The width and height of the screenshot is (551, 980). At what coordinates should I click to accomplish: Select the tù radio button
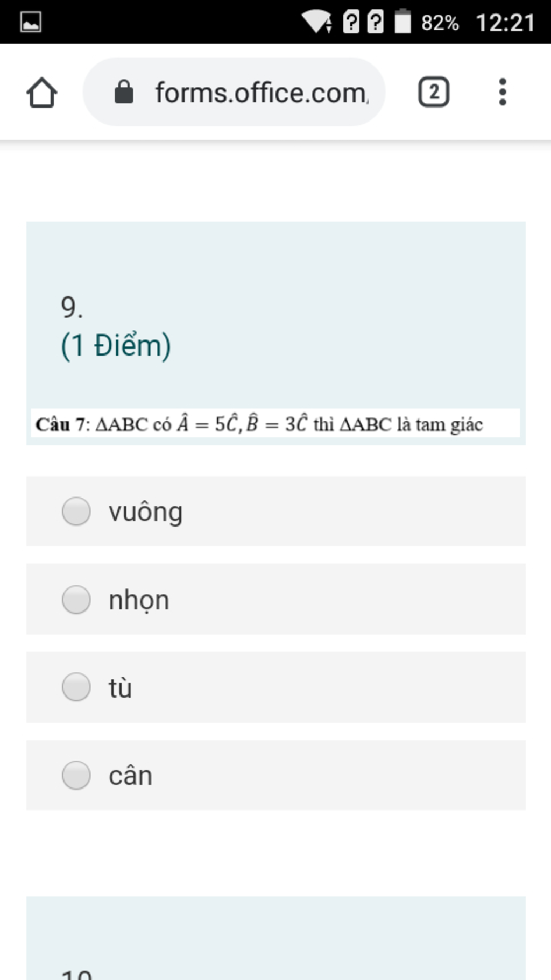[76, 687]
